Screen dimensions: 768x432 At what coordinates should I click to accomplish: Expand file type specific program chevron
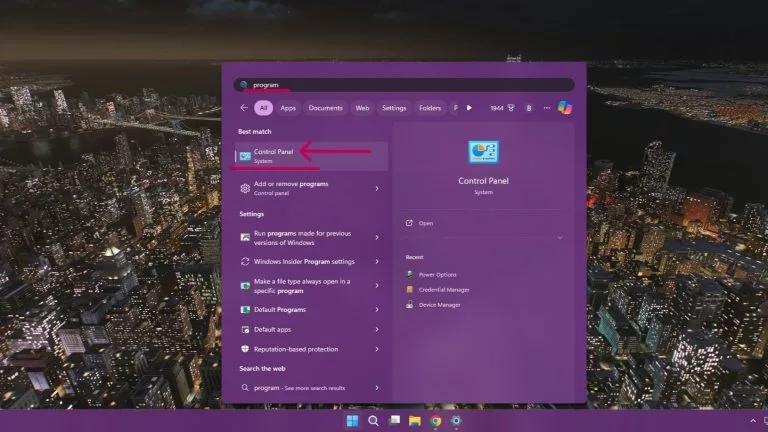(x=377, y=286)
